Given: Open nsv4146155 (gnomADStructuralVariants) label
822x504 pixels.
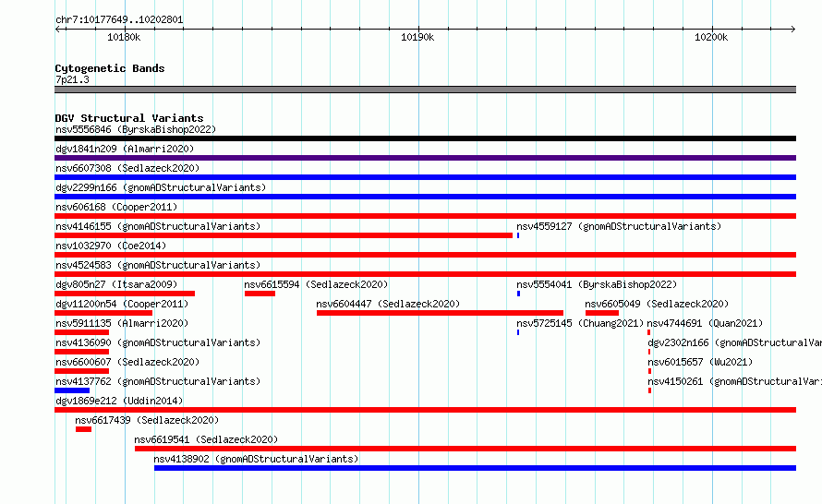Looking at the screenshot, I should pos(158,226).
